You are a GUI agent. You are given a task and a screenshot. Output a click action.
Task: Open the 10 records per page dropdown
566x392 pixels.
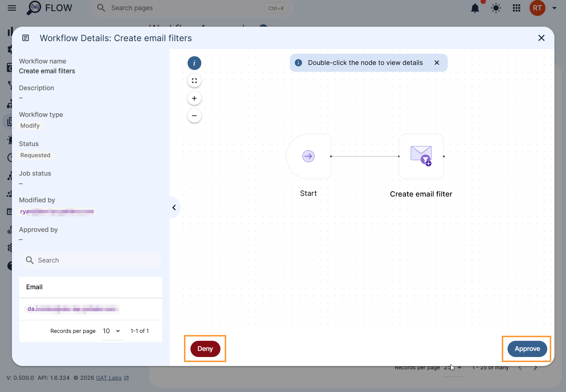pyautogui.click(x=113, y=331)
